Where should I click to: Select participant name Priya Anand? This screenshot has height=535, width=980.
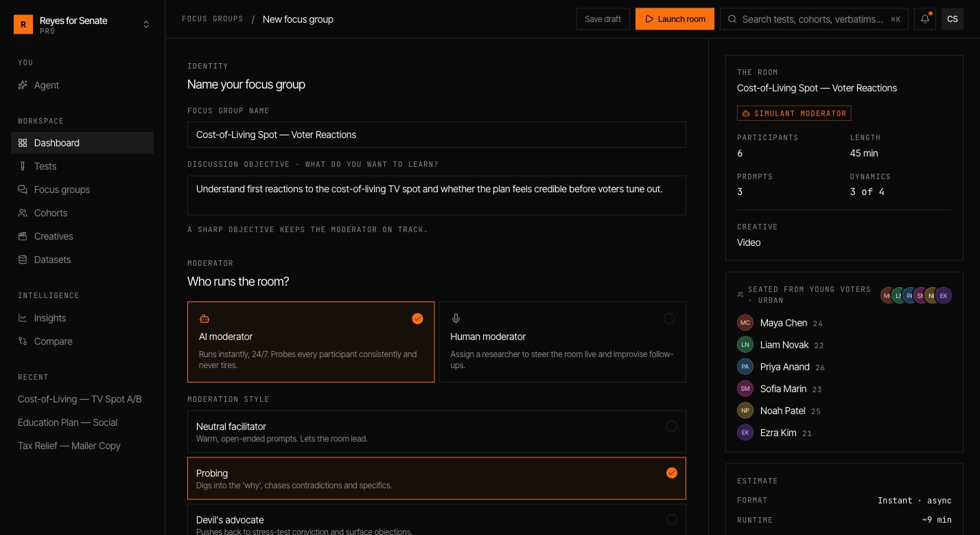coord(785,367)
